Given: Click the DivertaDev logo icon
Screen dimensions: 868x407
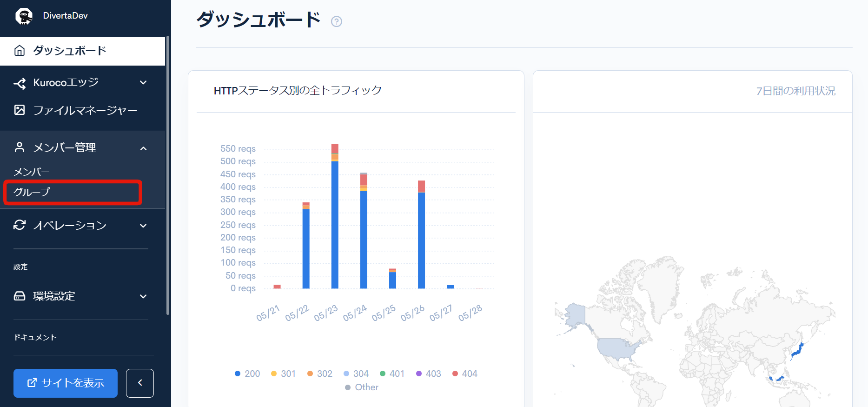Looking at the screenshot, I should point(24,16).
